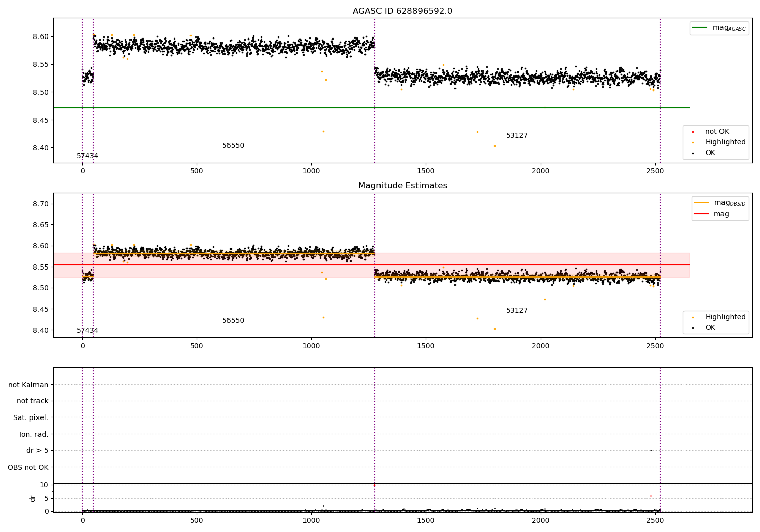Click the 53127 label in middle plot
This screenshot has height=532, width=760.
pyautogui.click(x=517, y=311)
